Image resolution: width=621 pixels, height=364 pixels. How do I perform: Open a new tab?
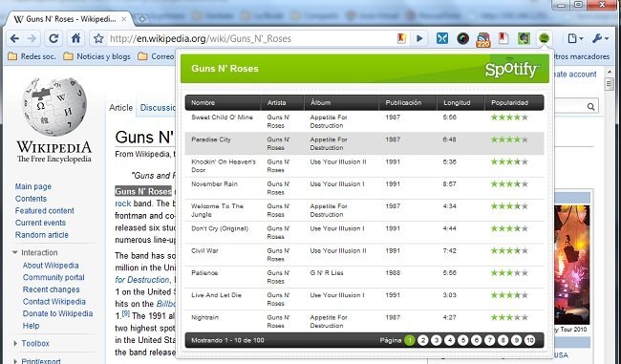pos(141,18)
